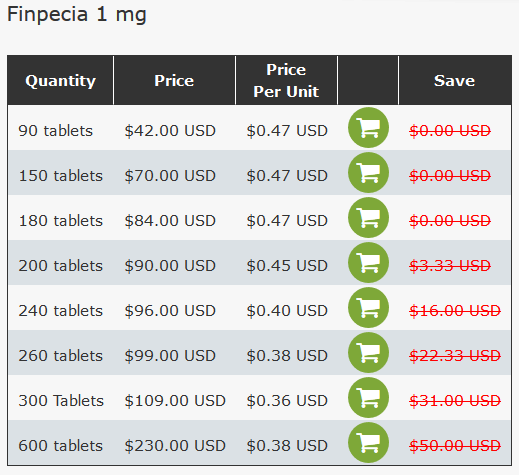Click the $16.00 USD savings value

(x=455, y=311)
